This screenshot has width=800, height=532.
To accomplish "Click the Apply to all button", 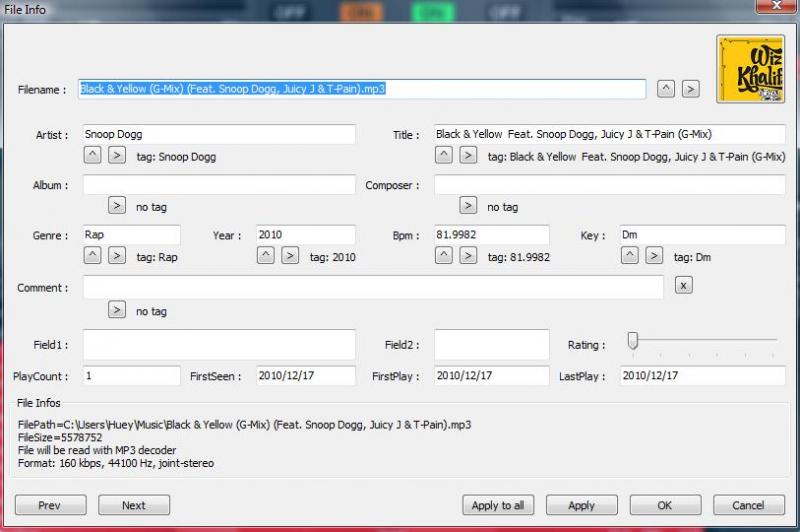I will coord(498,505).
